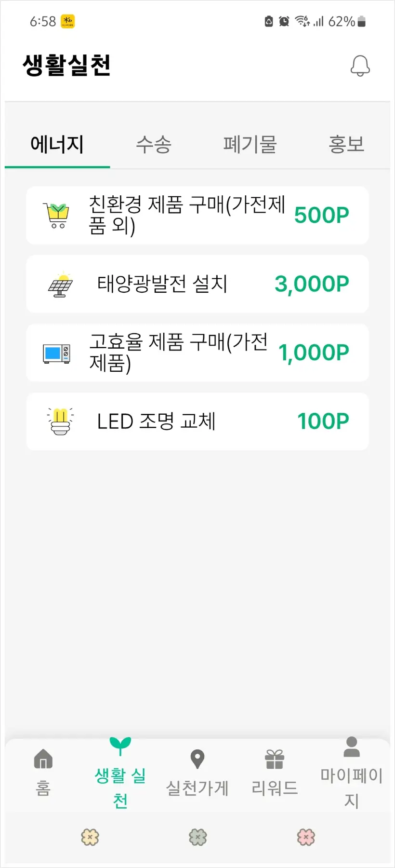Tap the LED bulb icon

[x=60, y=421]
